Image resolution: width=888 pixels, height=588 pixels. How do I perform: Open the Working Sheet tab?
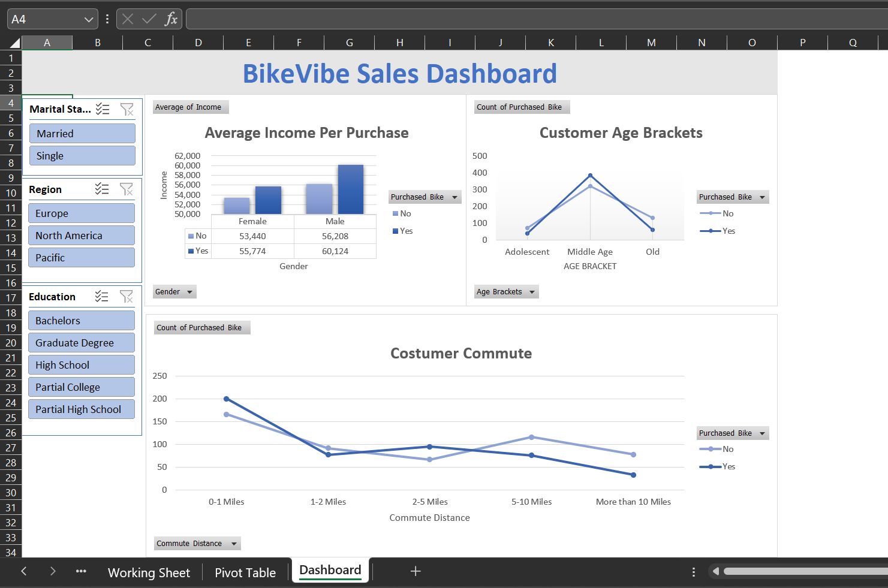(149, 572)
